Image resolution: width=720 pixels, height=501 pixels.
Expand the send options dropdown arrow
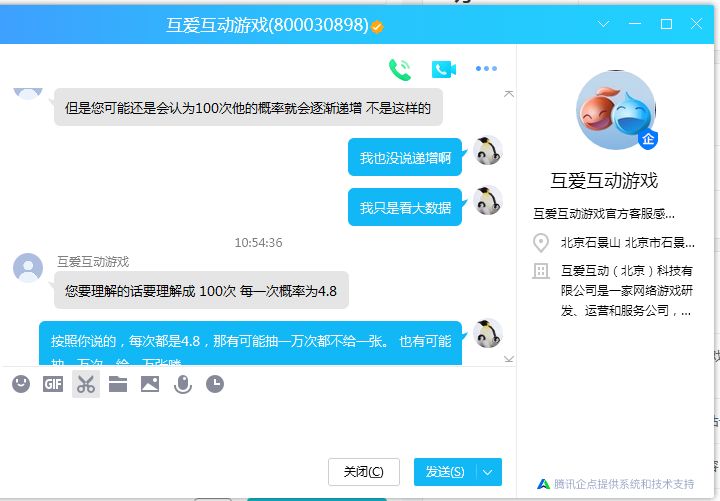[x=488, y=472]
